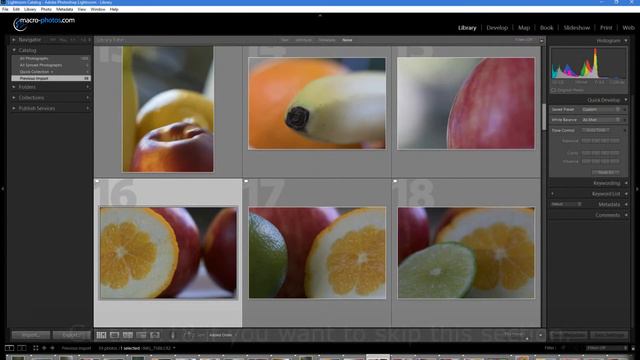This screenshot has height=360, width=640.
Task: Collapse the Catalog panel
Action: 13,50
